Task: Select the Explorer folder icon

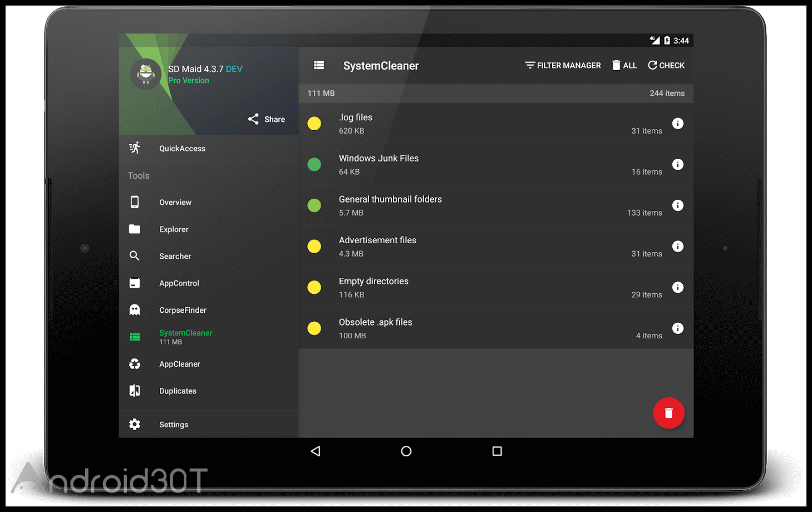Action: (x=135, y=229)
